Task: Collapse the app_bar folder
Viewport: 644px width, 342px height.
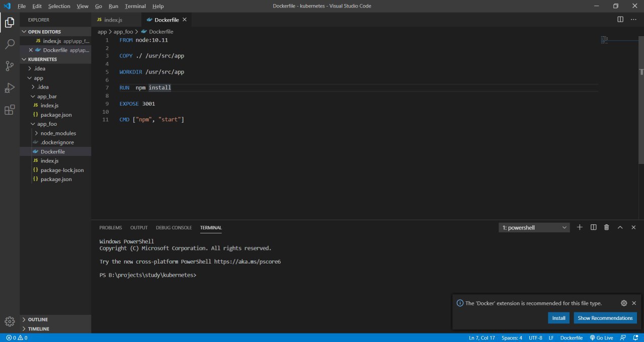Action: coord(56,97)
